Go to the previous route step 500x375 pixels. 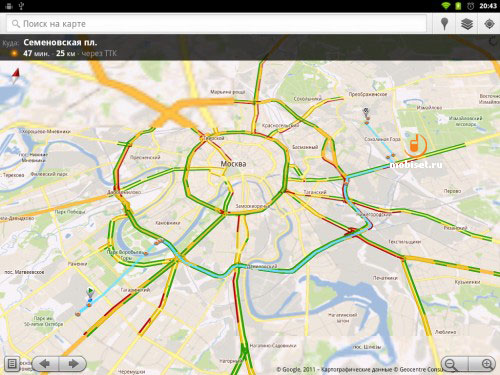click(45, 363)
